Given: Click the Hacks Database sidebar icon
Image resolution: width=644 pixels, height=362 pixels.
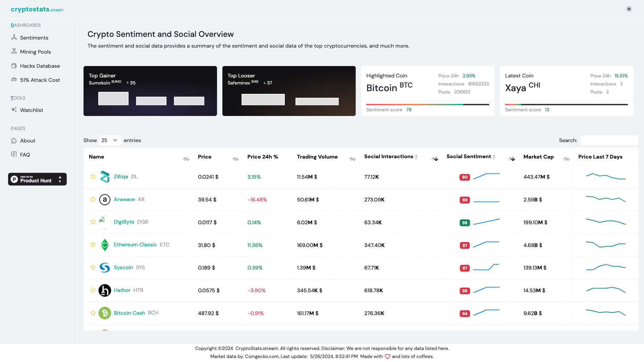Looking at the screenshot, I should 14,66.
